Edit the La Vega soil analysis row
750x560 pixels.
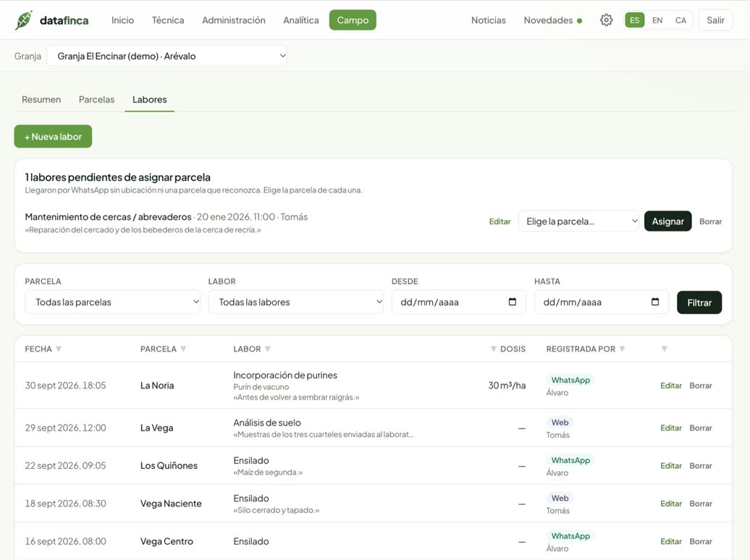pos(670,428)
